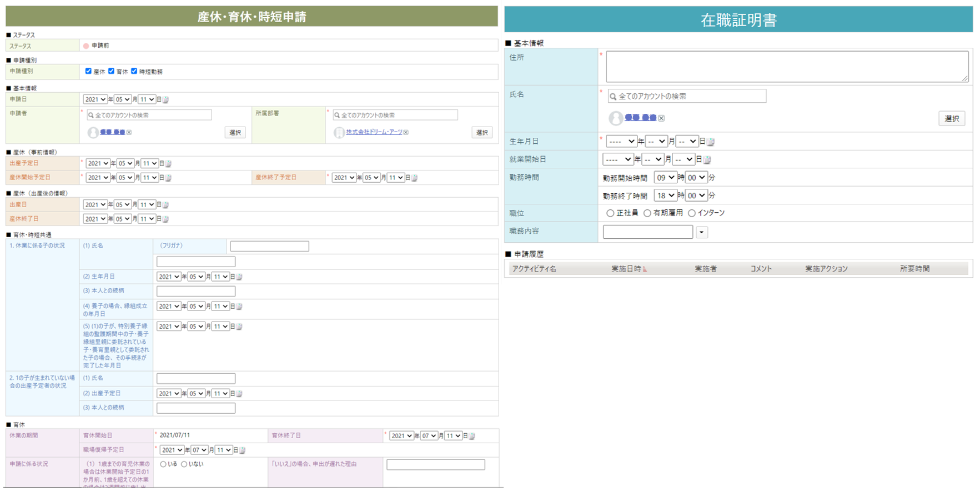Expand the 職務内容 dropdown arrow
The image size is (980, 496).
coord(702,233)
